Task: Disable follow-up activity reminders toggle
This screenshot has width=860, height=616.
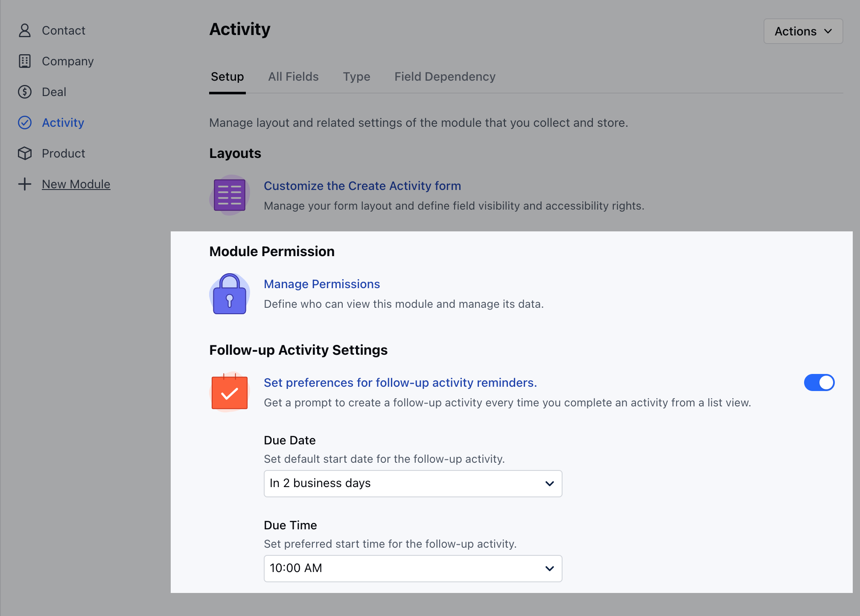Action: (x=819, y=382)
